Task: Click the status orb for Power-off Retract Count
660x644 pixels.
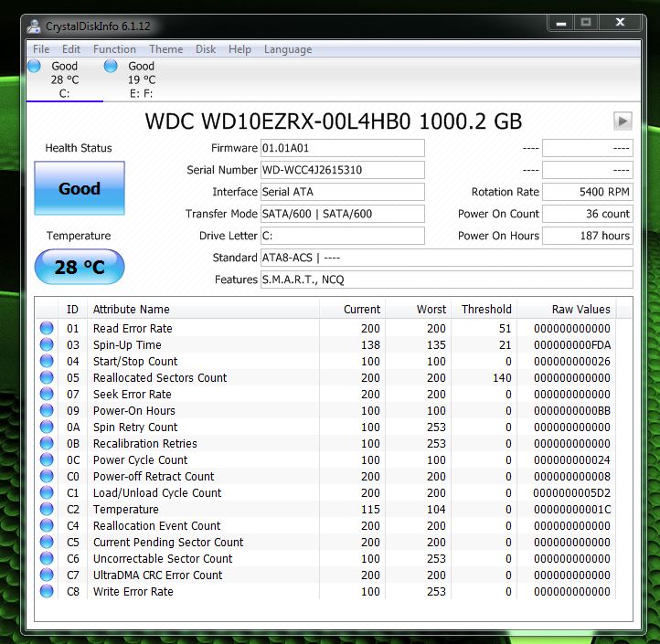Action: tap(47, 476)
